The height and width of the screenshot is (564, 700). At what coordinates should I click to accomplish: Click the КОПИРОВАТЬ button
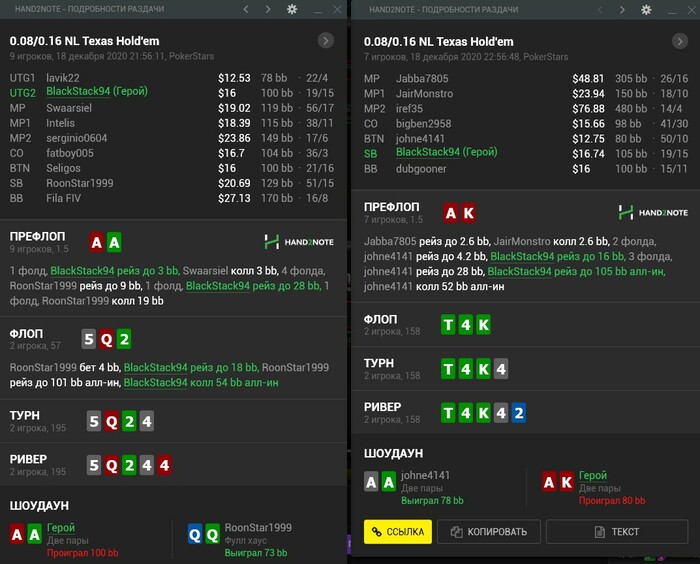pos(489,531)
